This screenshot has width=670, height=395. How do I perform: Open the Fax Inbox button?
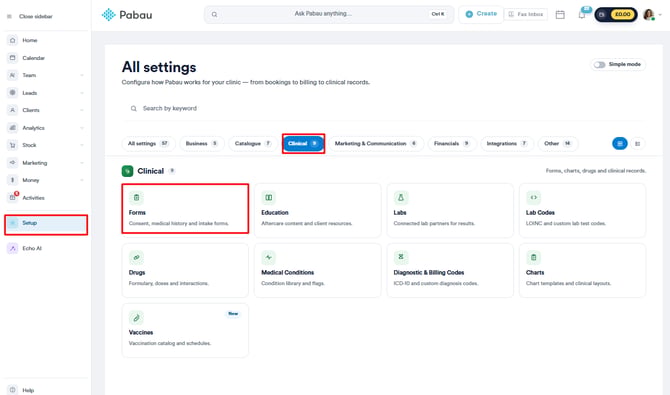click(526, 15)
